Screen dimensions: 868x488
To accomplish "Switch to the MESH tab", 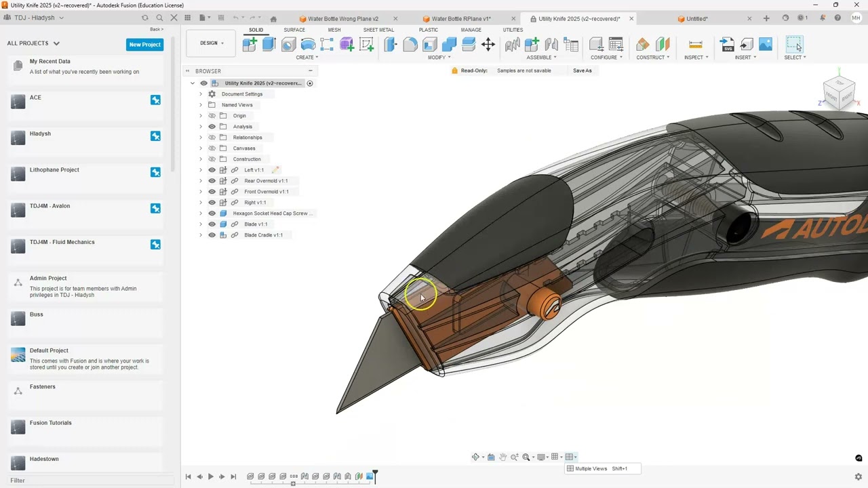I will (x=334, y=30).
